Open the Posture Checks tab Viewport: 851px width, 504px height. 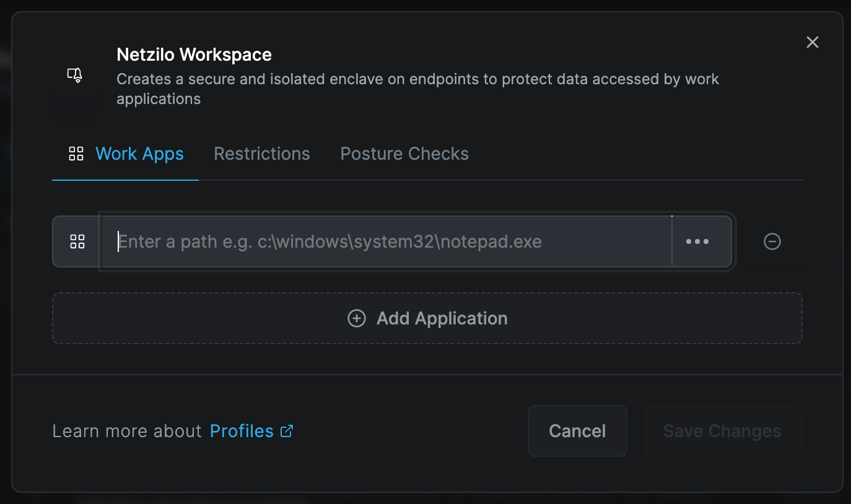click(404, 154)
